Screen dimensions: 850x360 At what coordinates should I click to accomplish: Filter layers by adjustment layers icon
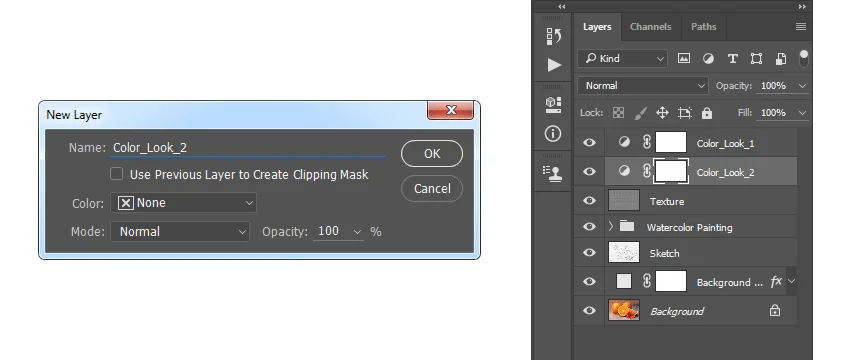[708, 59]
